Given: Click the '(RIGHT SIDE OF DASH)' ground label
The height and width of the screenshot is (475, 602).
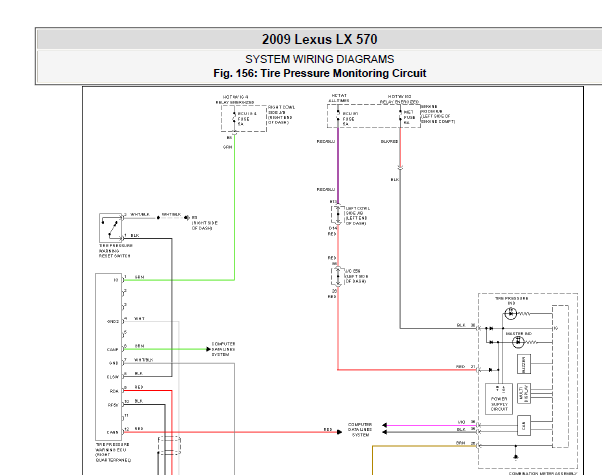Looking at the screenshot, I should point(205,225).
